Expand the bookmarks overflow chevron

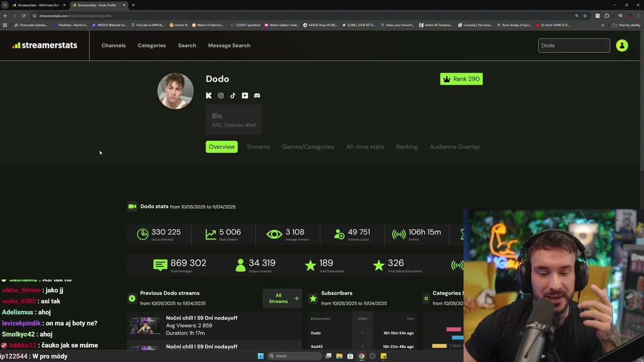pyautogui.click(x=603, y=25)
